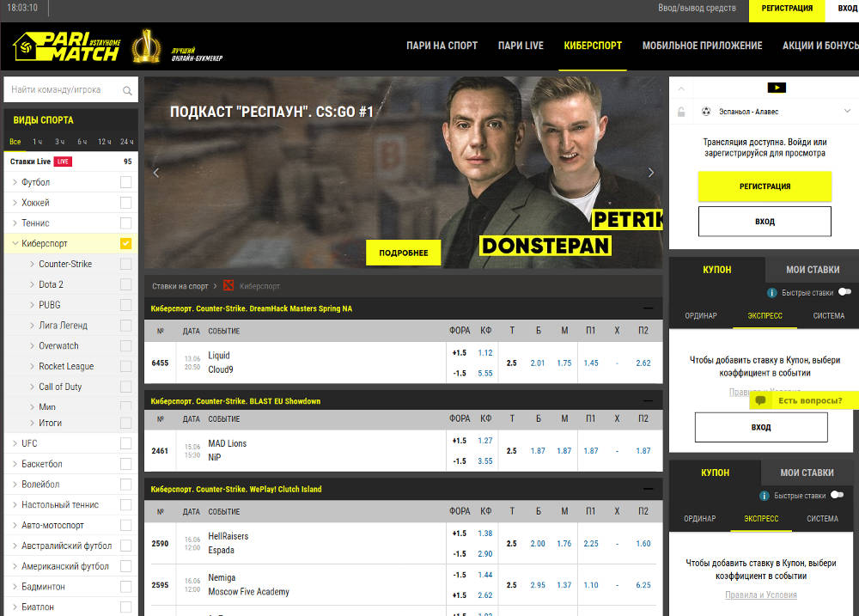Focus the Найти команду/игрока search field
Viewport: 859px width, 616px height.
click(x=70, y=90)
